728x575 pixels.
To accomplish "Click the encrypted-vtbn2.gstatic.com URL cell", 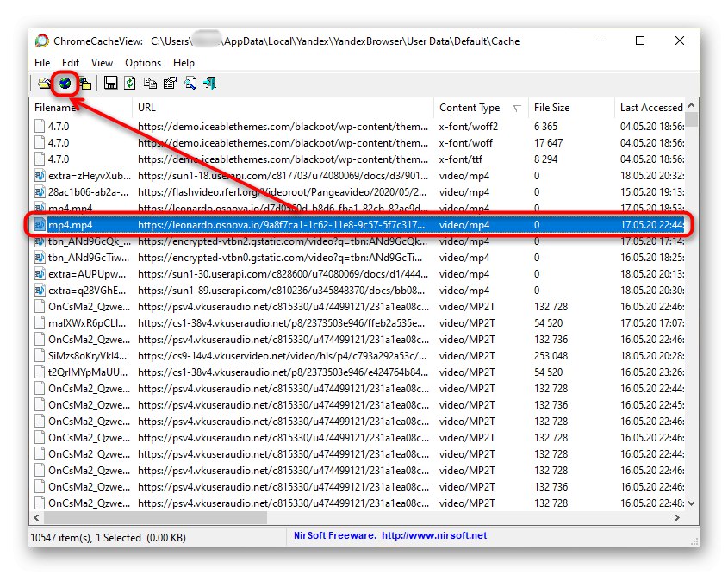I will pos(283,241).
